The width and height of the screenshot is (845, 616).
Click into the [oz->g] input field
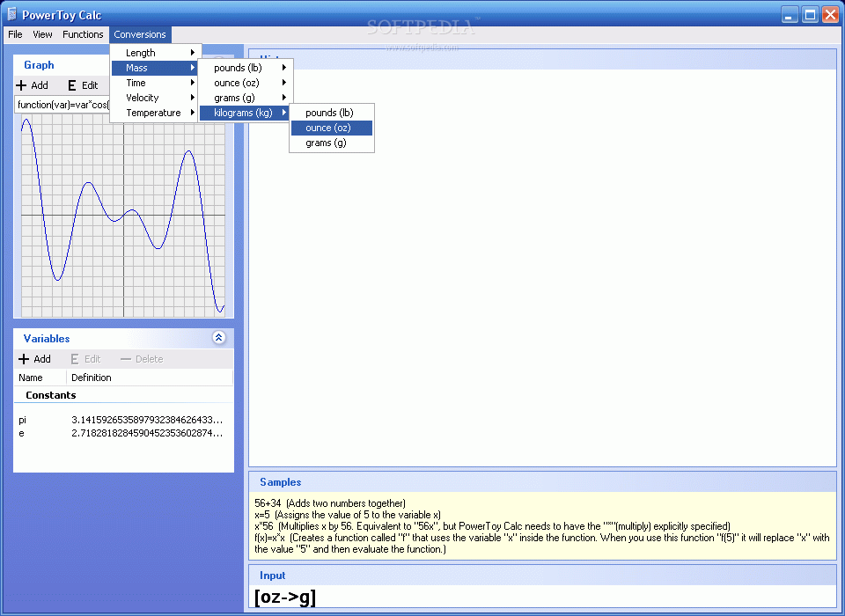coord(542,598)
